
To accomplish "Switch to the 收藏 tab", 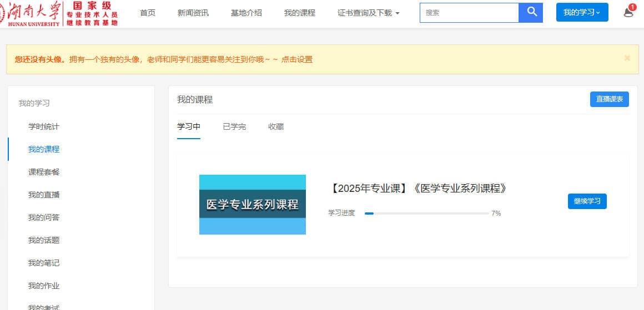I will point(276,127).
